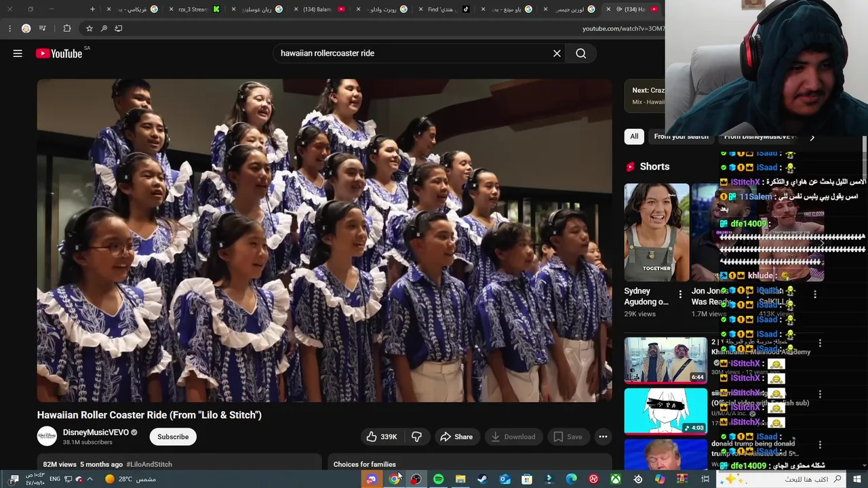Subscribe to DisneyMusicVEVO
Viewport: 868px width, 488px height.
(x=173, y=437)
